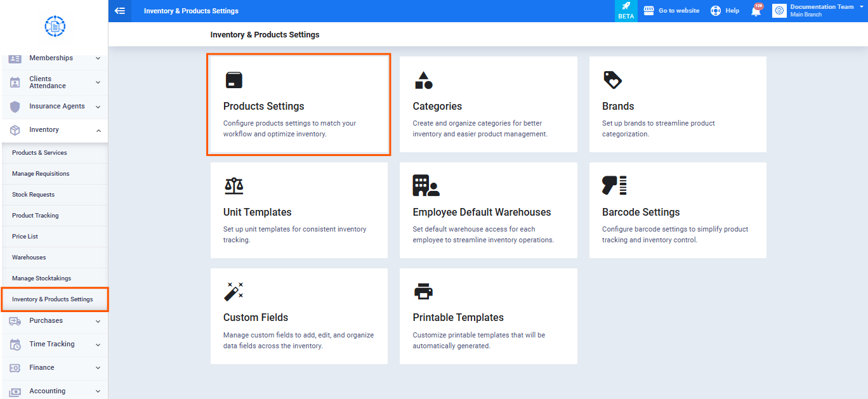
Task: Open the Printable Templates card title
Action: click(458, 318)
